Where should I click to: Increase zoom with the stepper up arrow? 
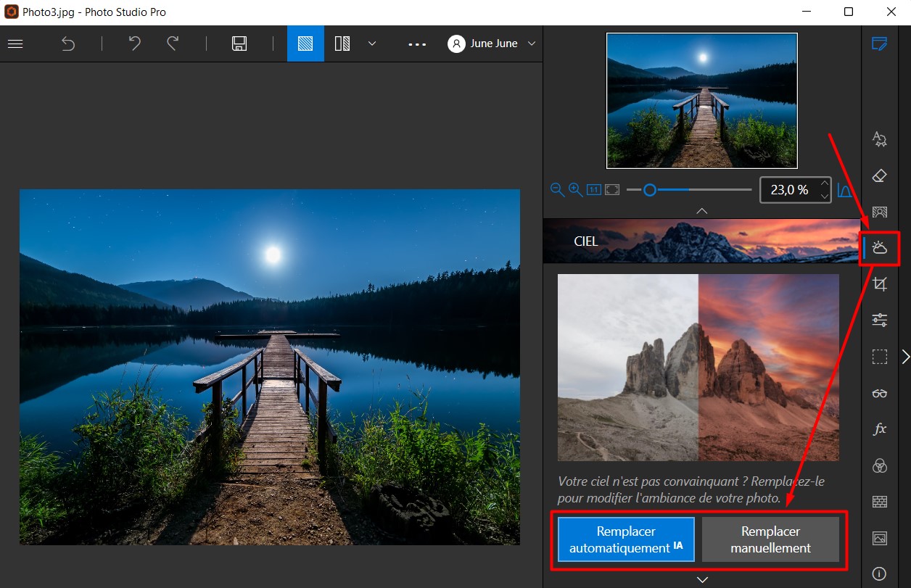tap(824, 184)
